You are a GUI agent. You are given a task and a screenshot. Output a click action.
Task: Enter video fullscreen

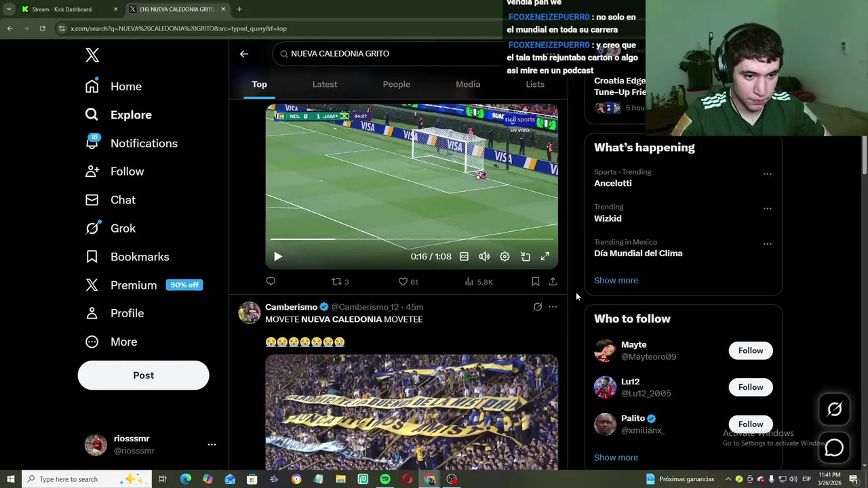(x=545, y=257)
